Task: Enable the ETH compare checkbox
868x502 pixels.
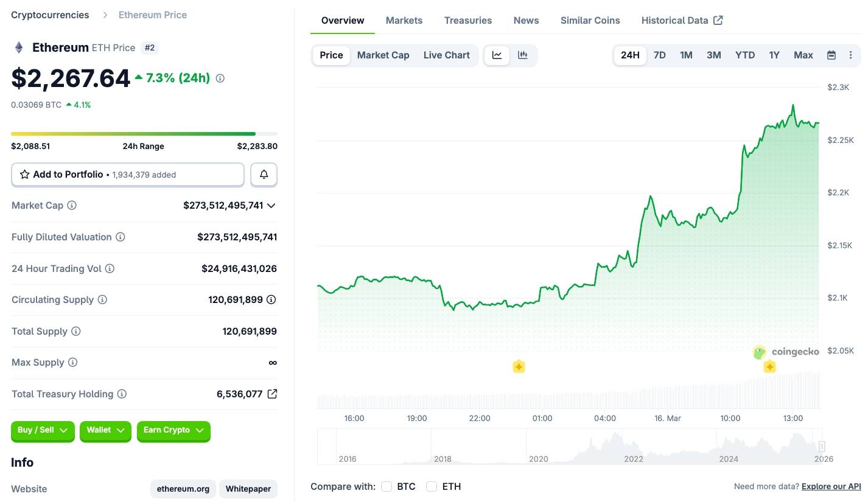Action: pos(432,486)
